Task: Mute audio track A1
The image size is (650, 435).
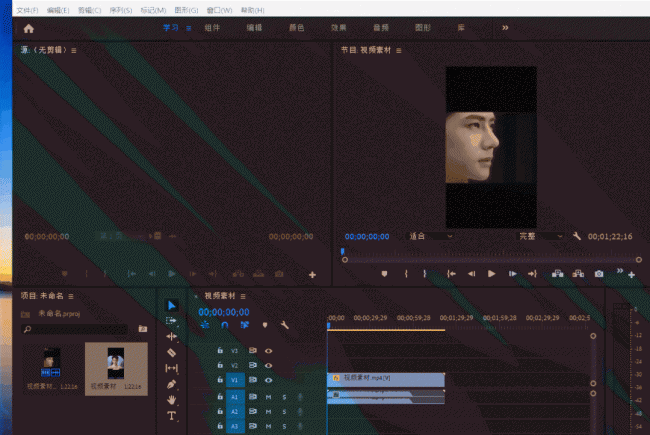Action: pos(268,397)
